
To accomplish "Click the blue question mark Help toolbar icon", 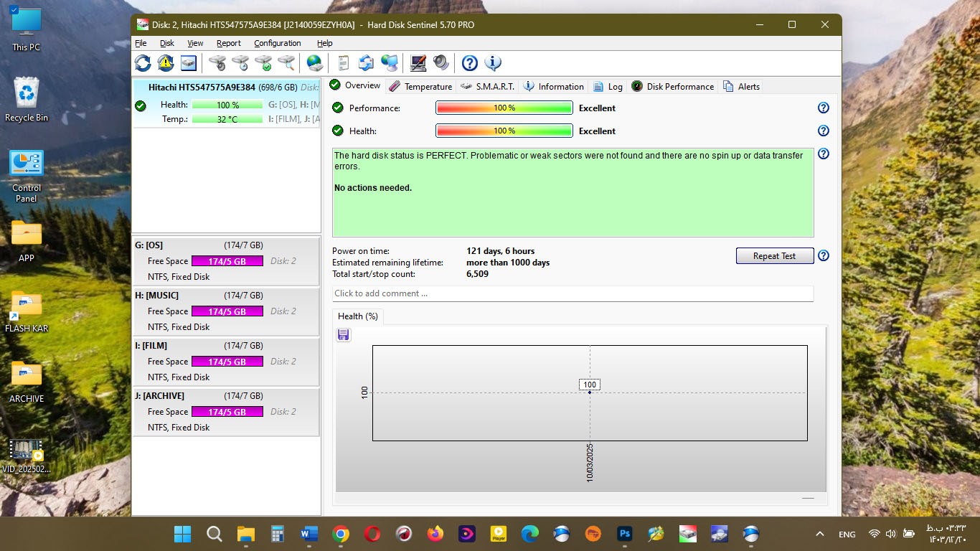I will pyautogui.click(x=469, y=63).
